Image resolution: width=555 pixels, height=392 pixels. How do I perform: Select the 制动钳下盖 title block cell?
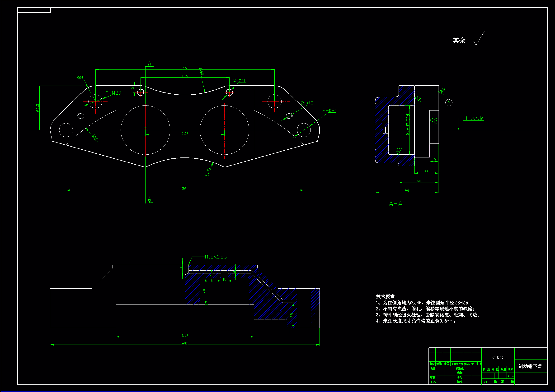coord(530,366)
